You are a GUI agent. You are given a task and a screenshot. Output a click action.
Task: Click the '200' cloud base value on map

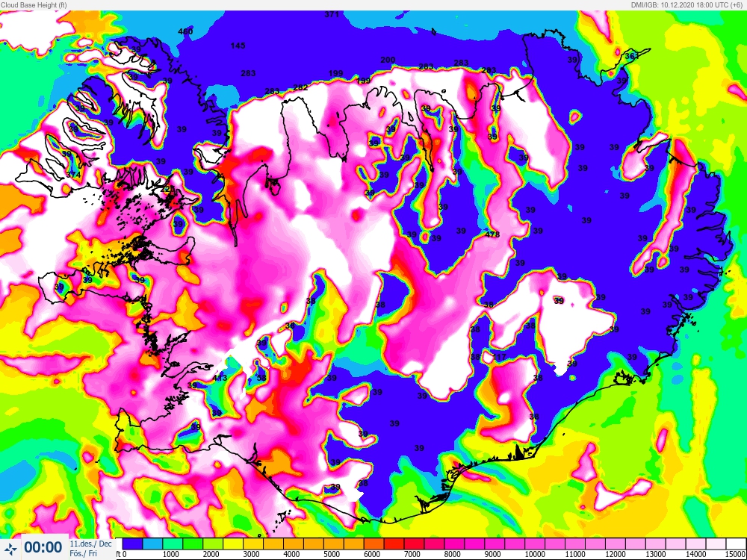(388, 60)
